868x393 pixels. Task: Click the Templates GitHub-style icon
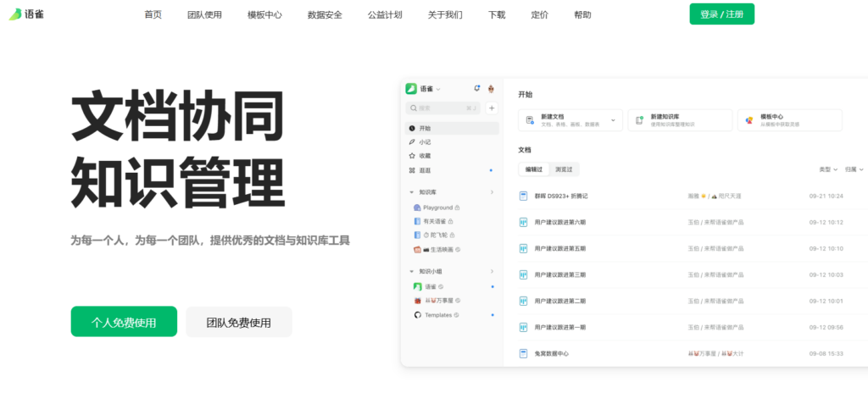417,315
